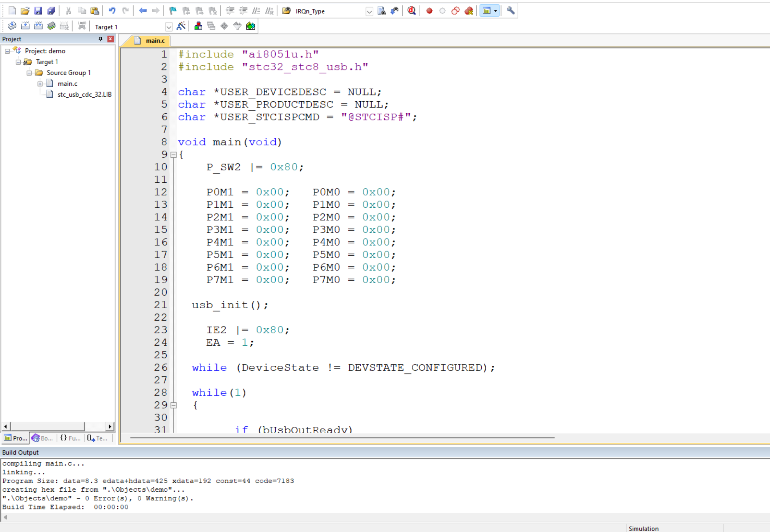Open Options for Target with magic wand
Screen dimensions: 770x532
pos(181,26)
